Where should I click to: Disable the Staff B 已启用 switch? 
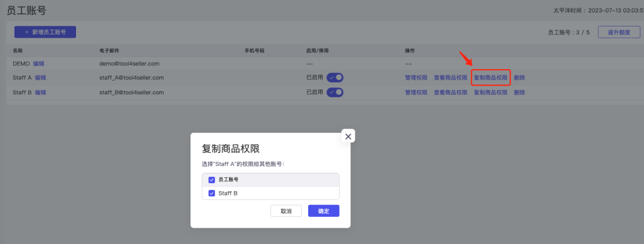coord(335,92)
